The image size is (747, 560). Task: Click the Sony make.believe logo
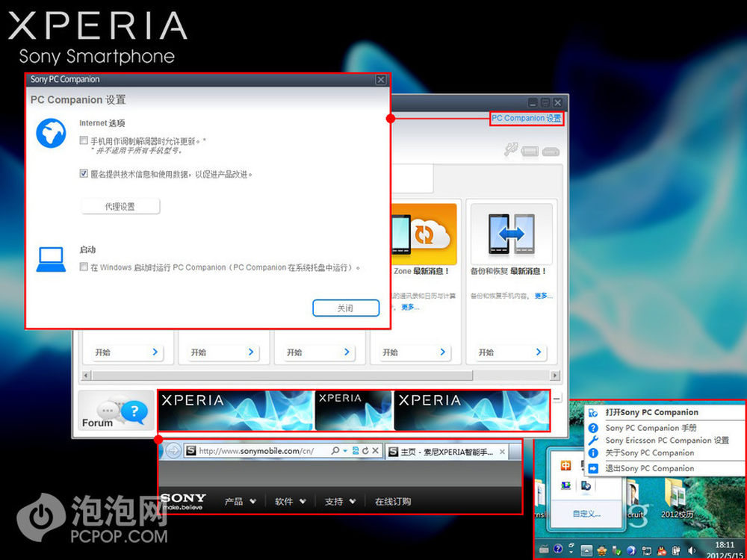(x=184, y=501)
